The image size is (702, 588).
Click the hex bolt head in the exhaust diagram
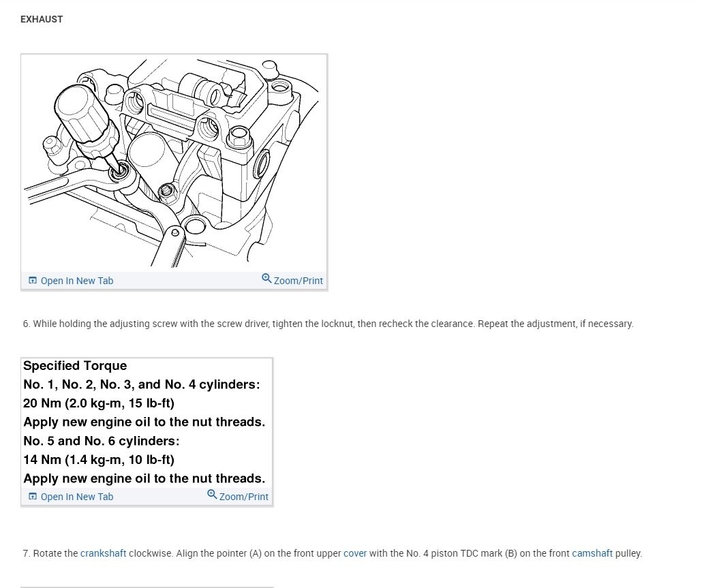(239, 136)
